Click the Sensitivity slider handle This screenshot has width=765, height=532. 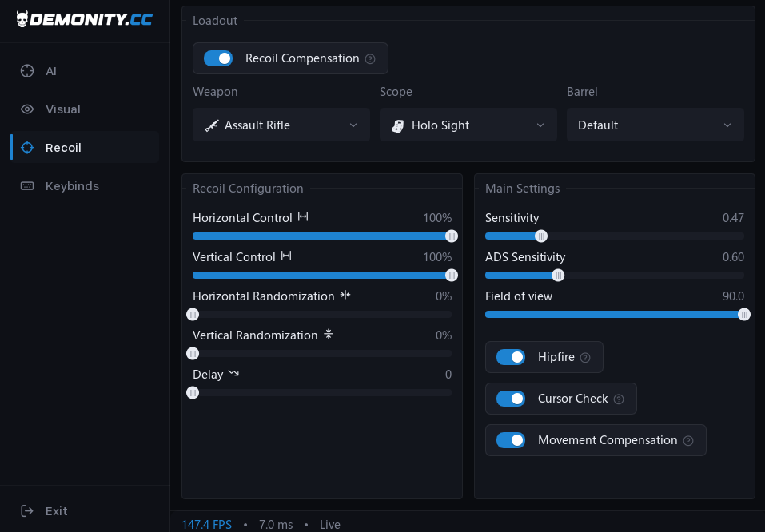click(541, 236)
